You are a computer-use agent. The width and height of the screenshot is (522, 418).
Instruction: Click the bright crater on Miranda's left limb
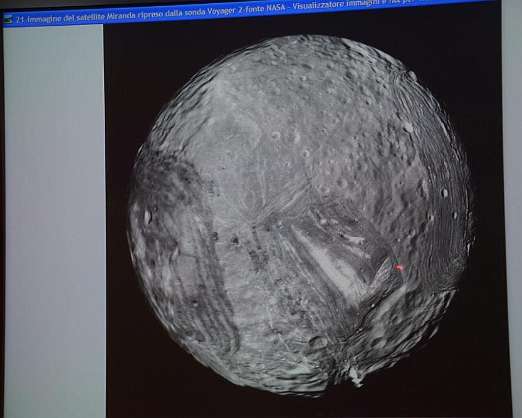147,217
